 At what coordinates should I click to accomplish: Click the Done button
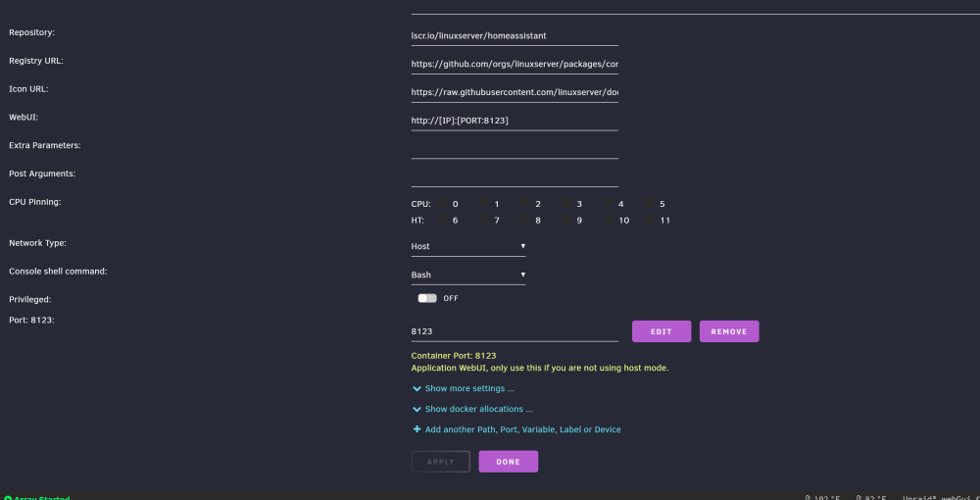tap(508, 461)
